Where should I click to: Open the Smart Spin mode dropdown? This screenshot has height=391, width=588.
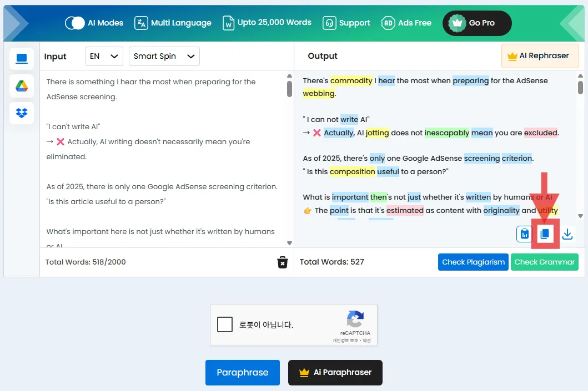164,56
